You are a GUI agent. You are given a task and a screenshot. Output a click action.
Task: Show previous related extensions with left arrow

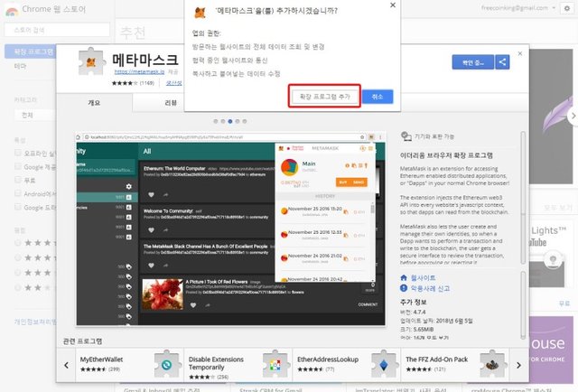[66, 365]
